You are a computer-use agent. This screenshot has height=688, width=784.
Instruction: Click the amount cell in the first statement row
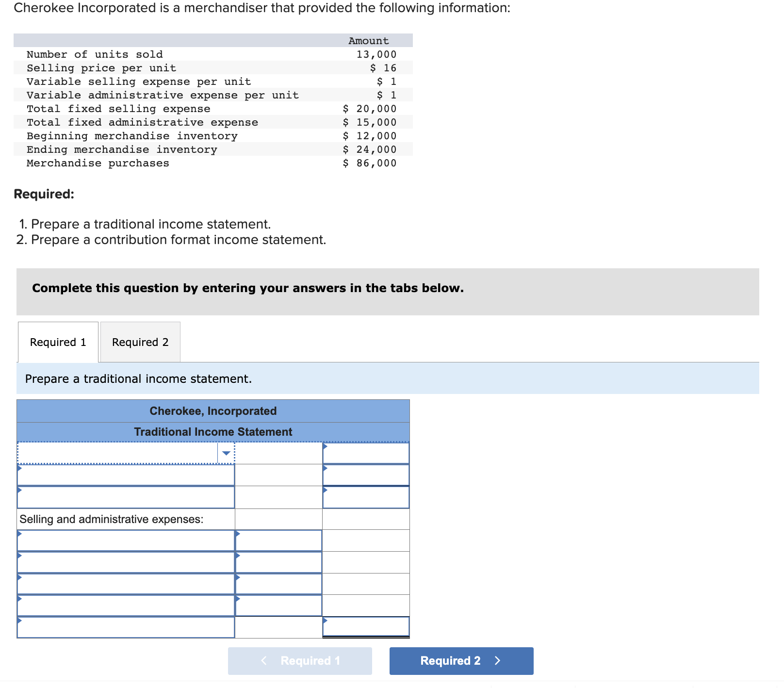(x=366, y=453)
